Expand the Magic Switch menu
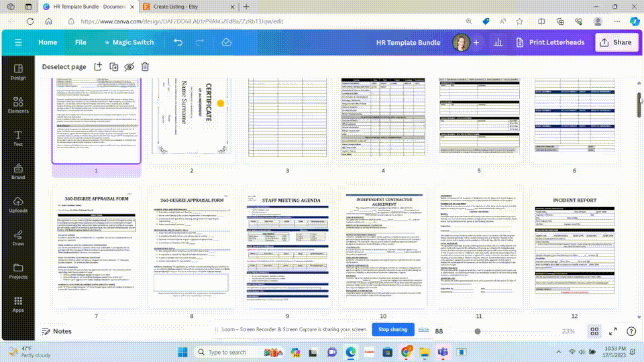 pyautogui.click(x=129, y=42)
